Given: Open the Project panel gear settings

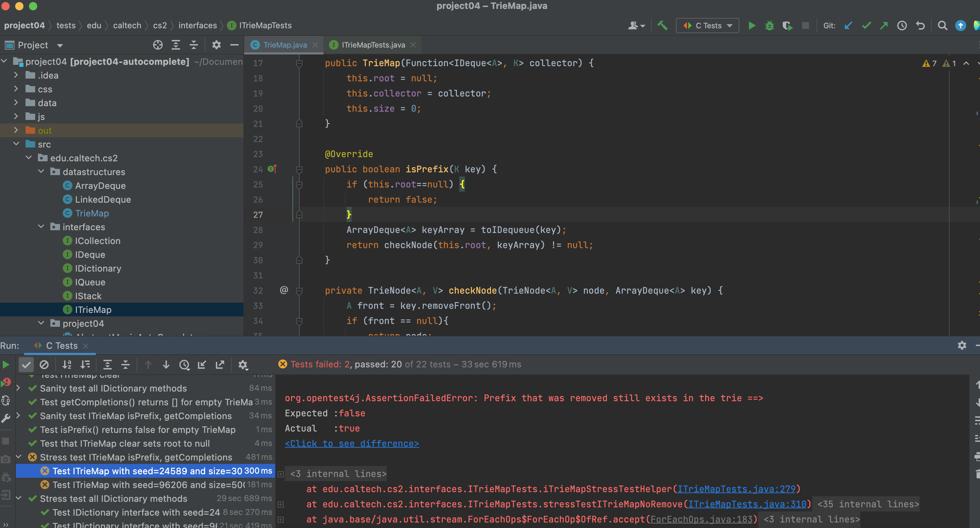Looking at the screenshot, I should tap(216, 45).
